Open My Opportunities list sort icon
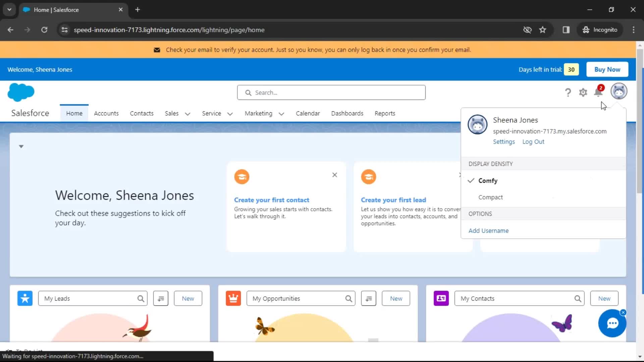The image size is (644, 362). (369, 298)
